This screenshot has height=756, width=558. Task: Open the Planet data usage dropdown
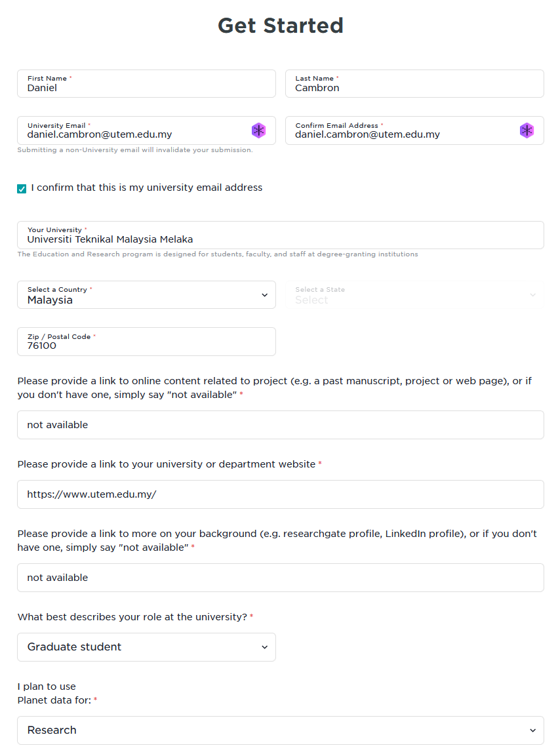281,730
